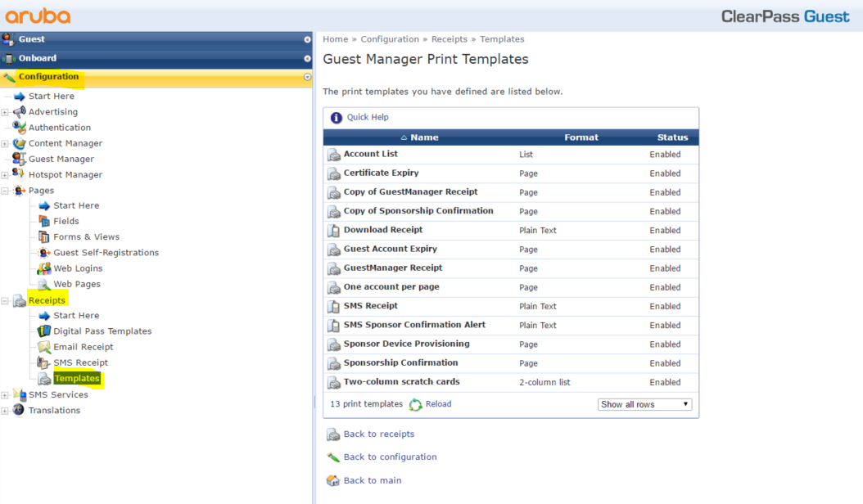Expand the Content Manager tree node

pos(5,144)
